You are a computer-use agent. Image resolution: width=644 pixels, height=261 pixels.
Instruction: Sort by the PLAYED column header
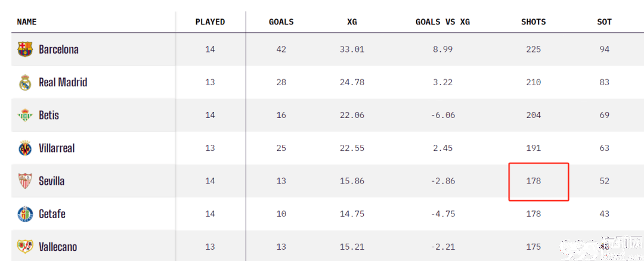coord(210,21)
